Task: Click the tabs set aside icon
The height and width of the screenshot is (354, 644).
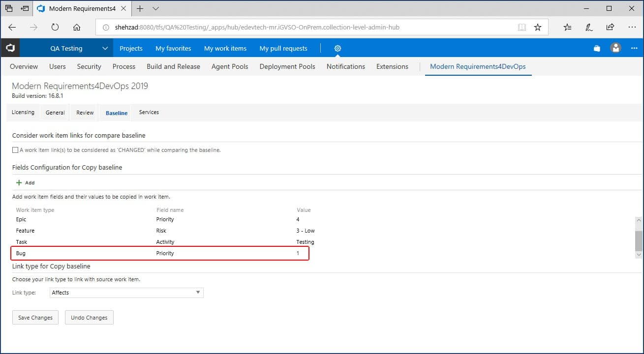Action: (x=9, y=9)
